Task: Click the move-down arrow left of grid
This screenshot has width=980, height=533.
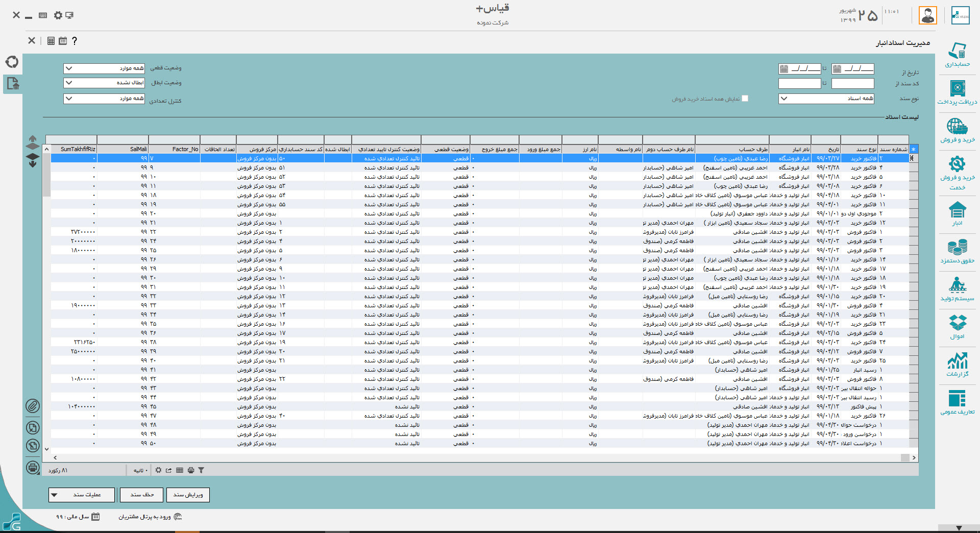Action: [33, 160]
